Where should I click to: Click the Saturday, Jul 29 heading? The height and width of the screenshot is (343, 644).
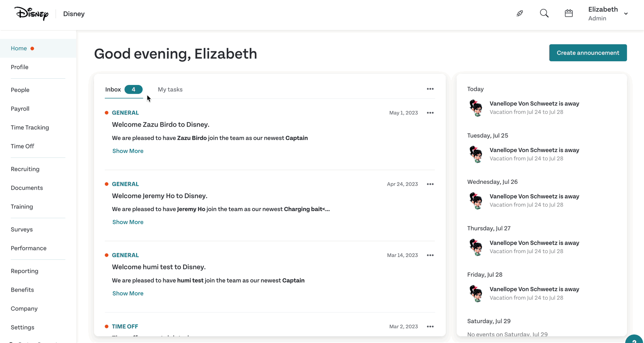(x=489, y=321)
